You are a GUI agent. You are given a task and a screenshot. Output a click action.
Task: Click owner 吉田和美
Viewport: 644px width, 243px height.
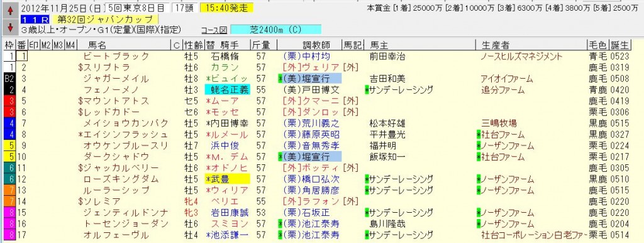387,79
